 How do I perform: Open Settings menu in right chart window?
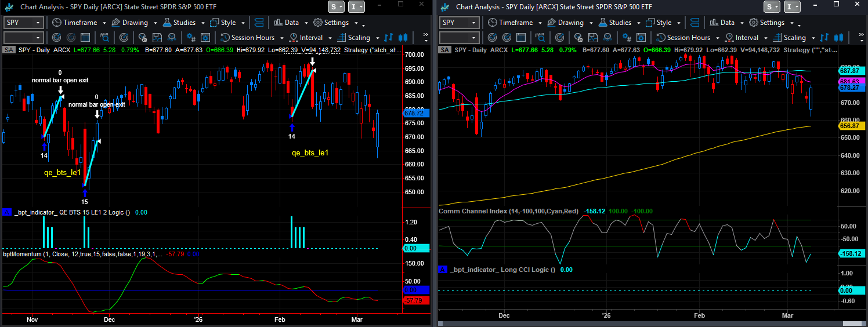coord(770,23)
